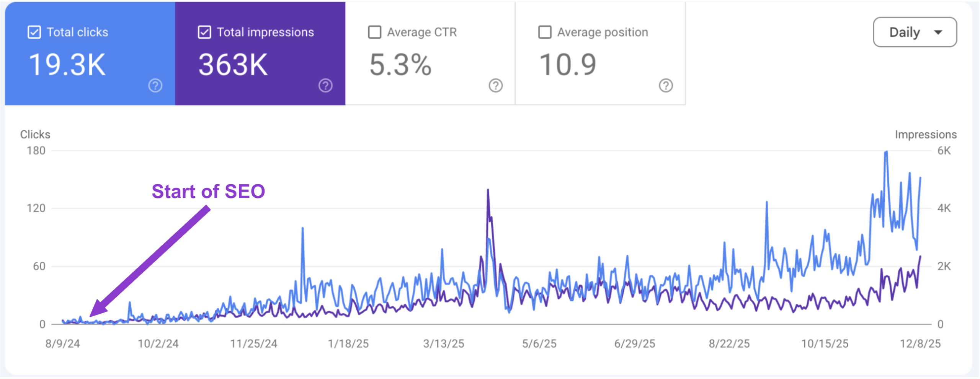Uncheck the Total clicks checkbox
This screenshot has width=980, height=379.
point(34,32)
